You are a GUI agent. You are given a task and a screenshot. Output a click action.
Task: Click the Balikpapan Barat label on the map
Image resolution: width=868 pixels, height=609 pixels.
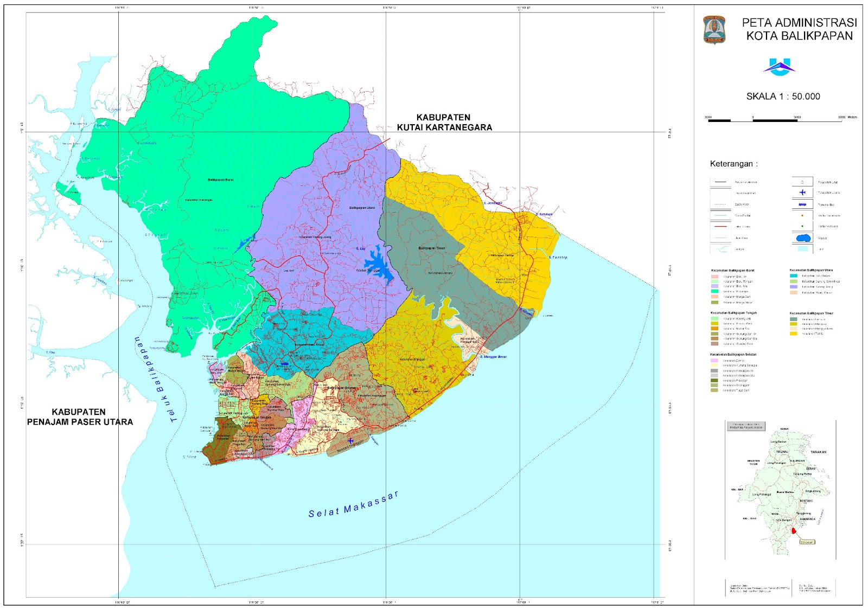coord(221,180)
